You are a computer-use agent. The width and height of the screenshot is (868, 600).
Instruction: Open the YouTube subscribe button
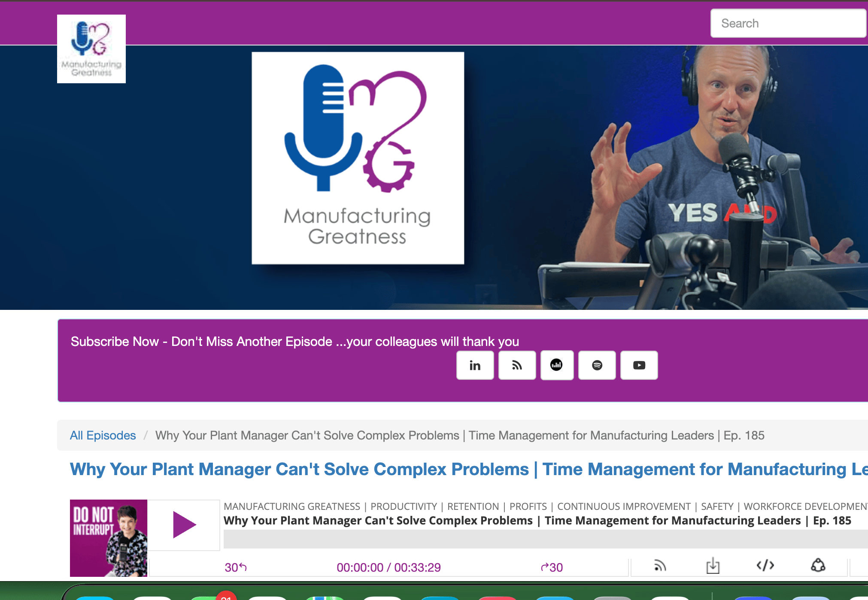[x=639, y=365]
